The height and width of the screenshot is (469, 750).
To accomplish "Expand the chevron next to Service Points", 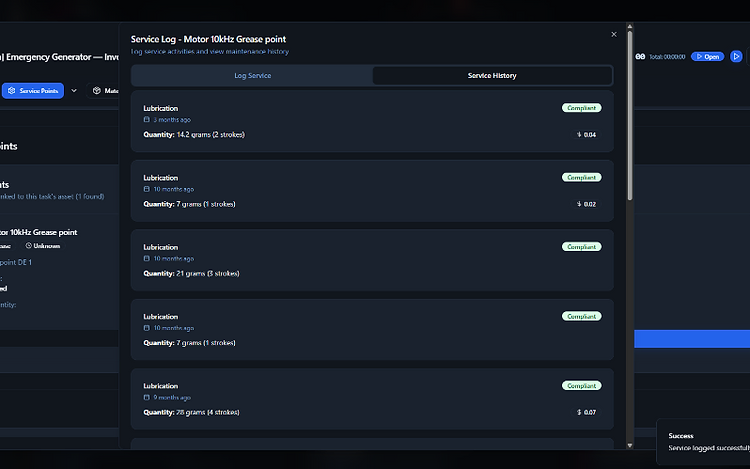I will coord(74,90).
